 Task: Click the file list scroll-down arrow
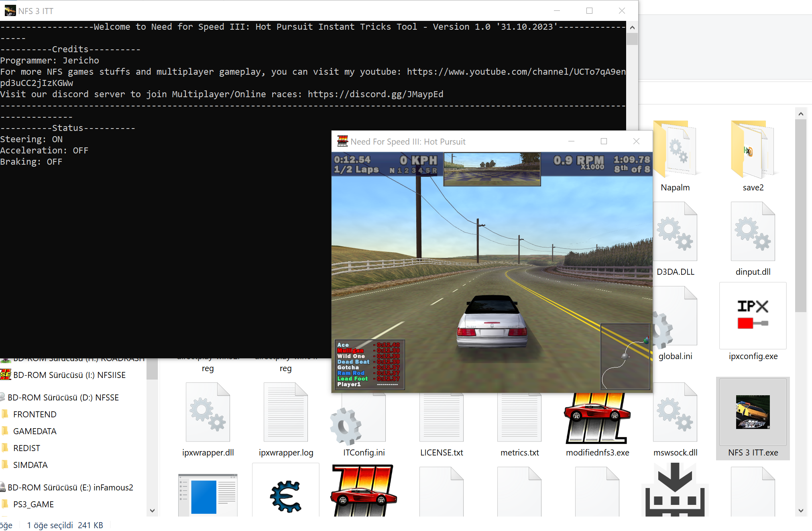point(801,511)
